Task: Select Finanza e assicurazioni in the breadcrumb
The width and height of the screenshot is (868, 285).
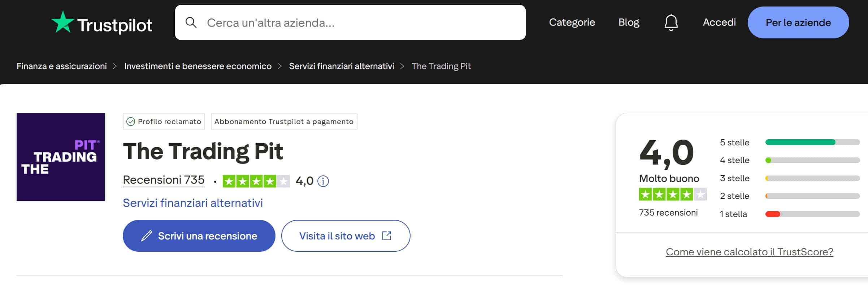Action: [x=62, y=66]
